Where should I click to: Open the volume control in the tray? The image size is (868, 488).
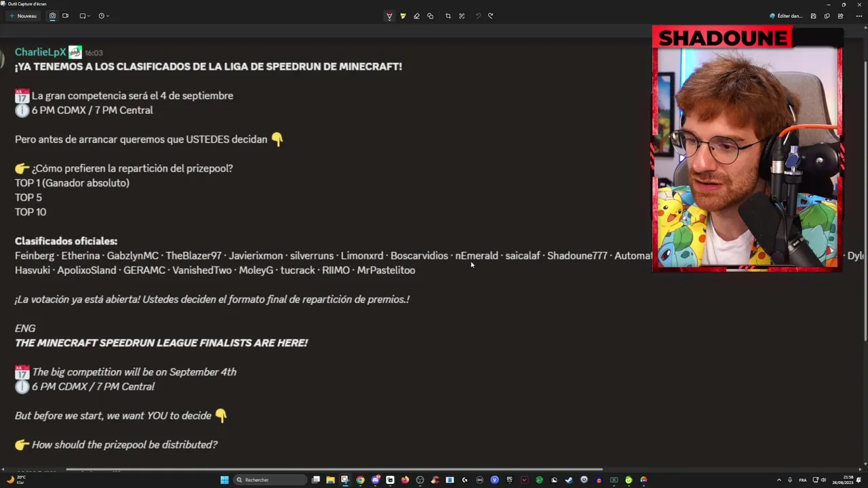coord(823,480)
